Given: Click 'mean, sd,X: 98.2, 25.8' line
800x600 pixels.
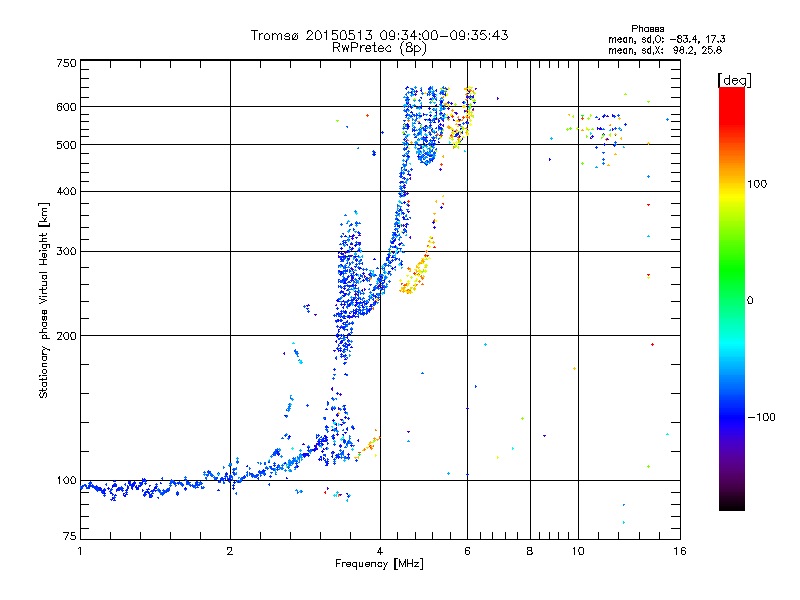Looking at the screenshot, I should [665, 50].
